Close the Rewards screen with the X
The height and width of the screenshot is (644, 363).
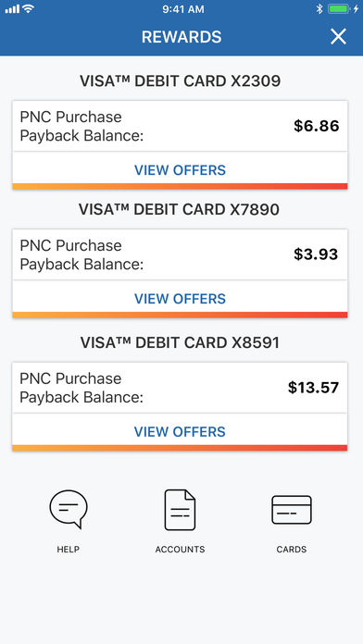[338, 37]
